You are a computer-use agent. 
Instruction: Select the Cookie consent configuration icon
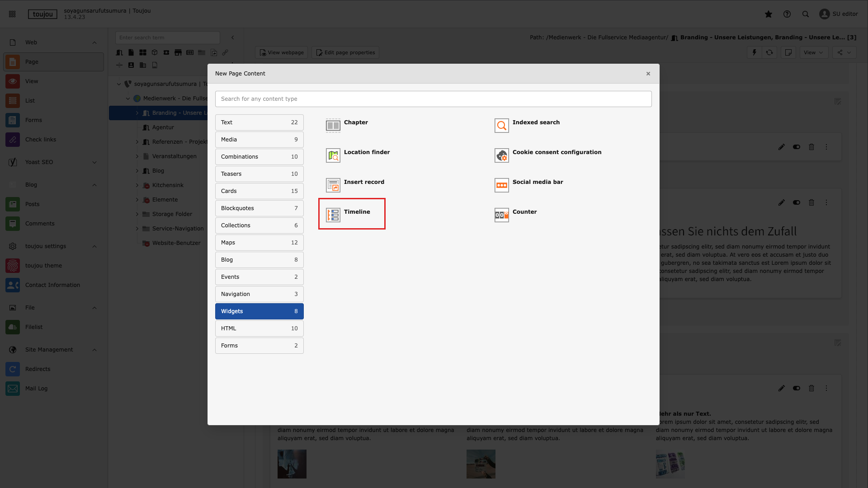click(501, 155)
